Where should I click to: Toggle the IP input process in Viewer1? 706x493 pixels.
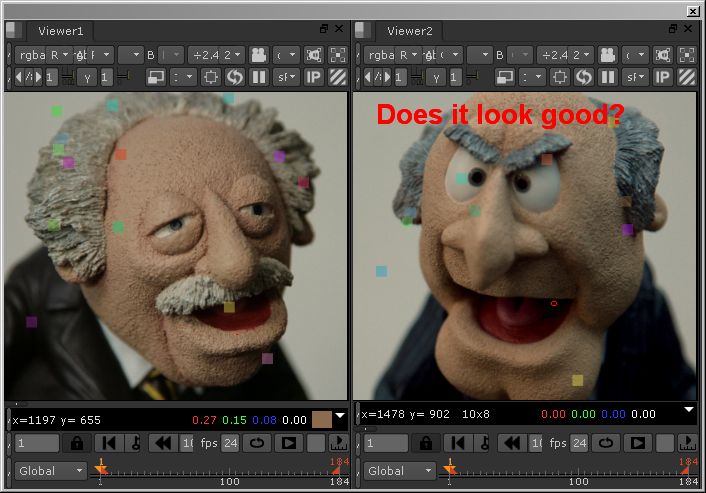point(313,77)
